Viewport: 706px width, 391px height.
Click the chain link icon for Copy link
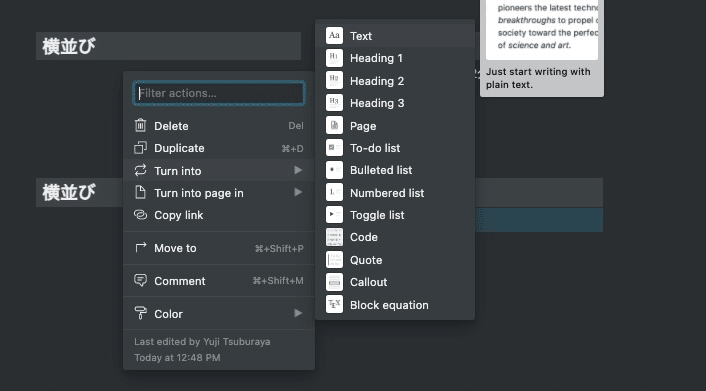tap(140, 215)
